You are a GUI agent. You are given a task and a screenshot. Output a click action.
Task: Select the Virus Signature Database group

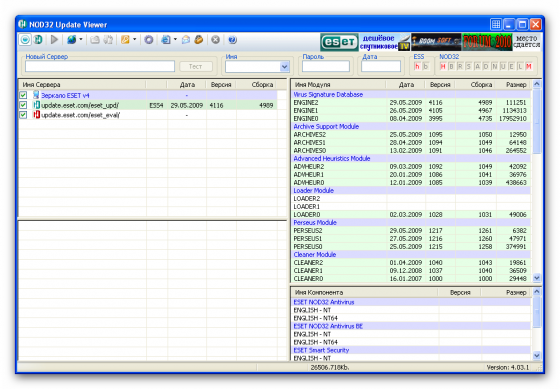pos(411,94)
